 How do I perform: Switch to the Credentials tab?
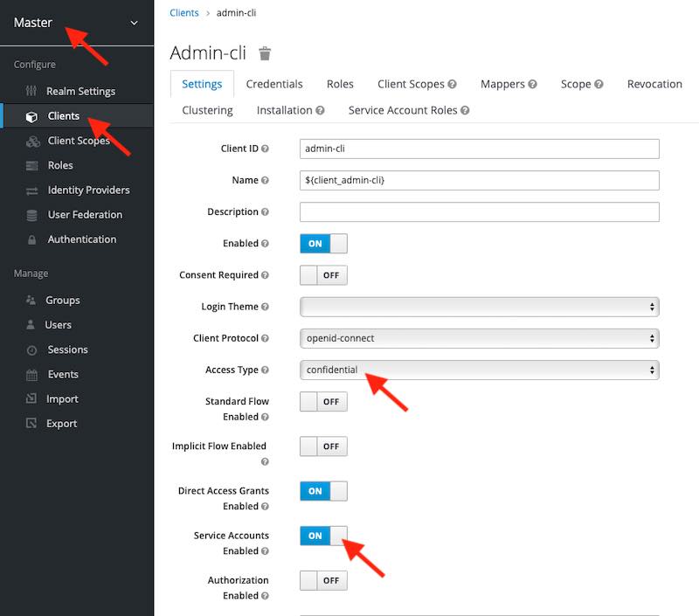[x=274, y=84]
